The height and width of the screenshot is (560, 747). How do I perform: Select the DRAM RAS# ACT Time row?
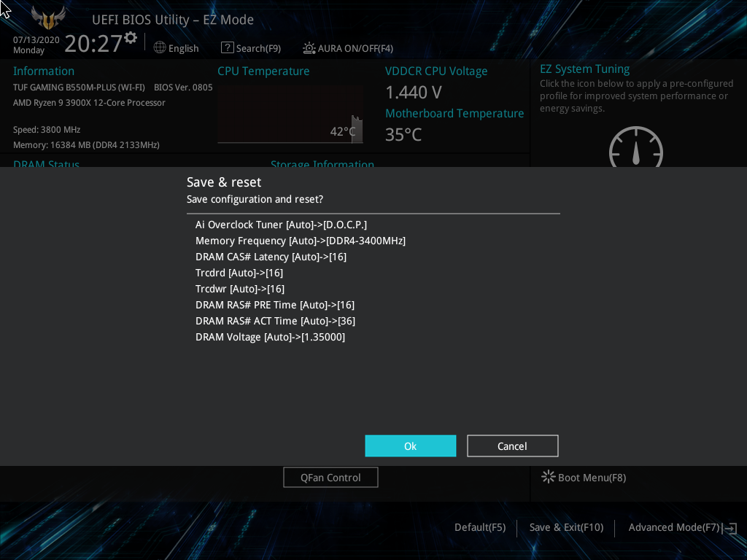coord(275,321)
